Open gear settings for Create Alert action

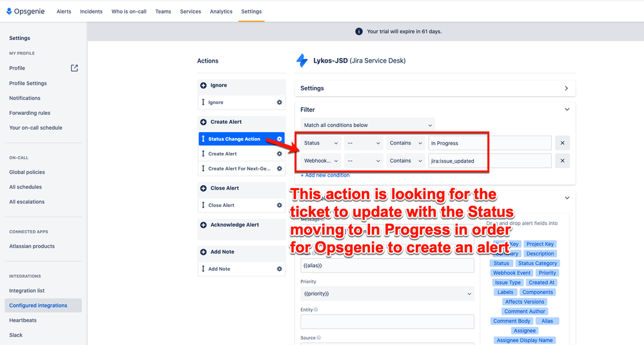pyautogui.click(x=279, y=153)
